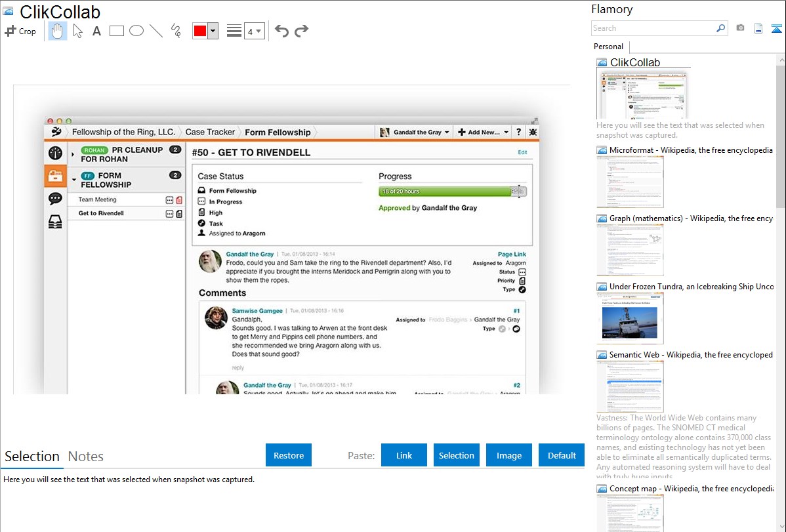Click the Page Link in Gandalf's post
The image size is (786, 532).
pyautogui.click(x=512, y=255)
